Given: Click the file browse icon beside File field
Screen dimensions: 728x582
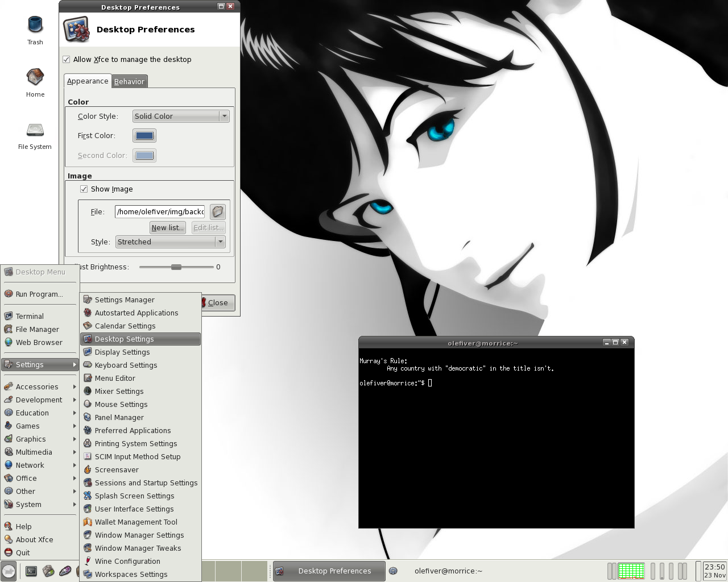Looking at the screenshot, I should (x=217, y=212).
